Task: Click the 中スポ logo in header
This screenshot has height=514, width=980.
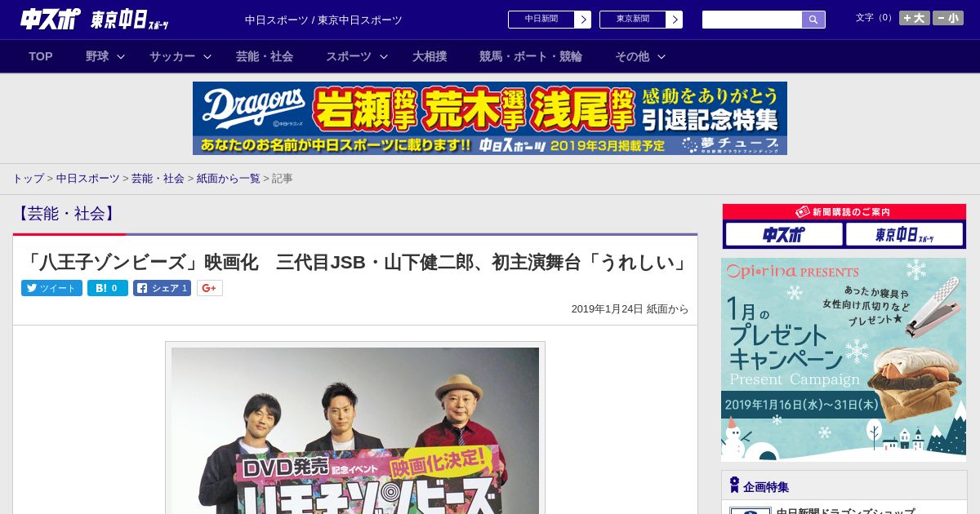Action: tap(50, 19)
